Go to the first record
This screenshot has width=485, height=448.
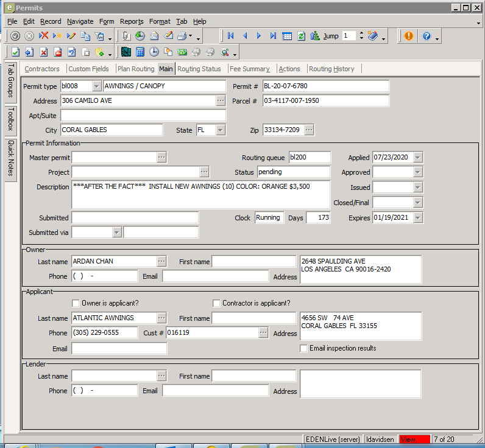pos(231,36)
